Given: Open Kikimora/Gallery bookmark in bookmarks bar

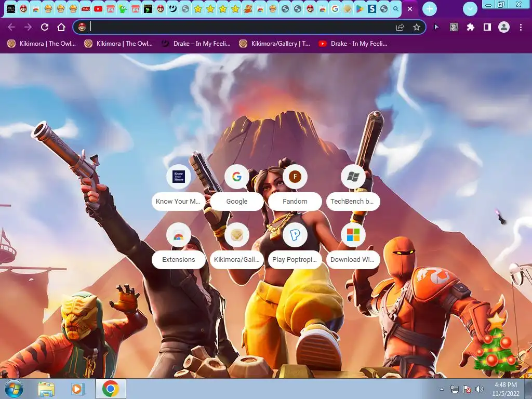Looking at the screenshot, I should coord(274,44).
